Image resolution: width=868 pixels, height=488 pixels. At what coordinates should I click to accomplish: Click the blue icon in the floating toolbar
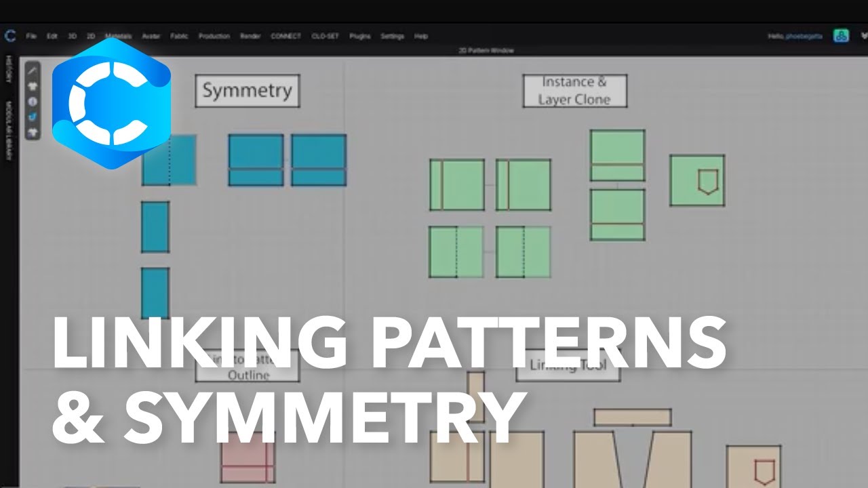[33, 117]
